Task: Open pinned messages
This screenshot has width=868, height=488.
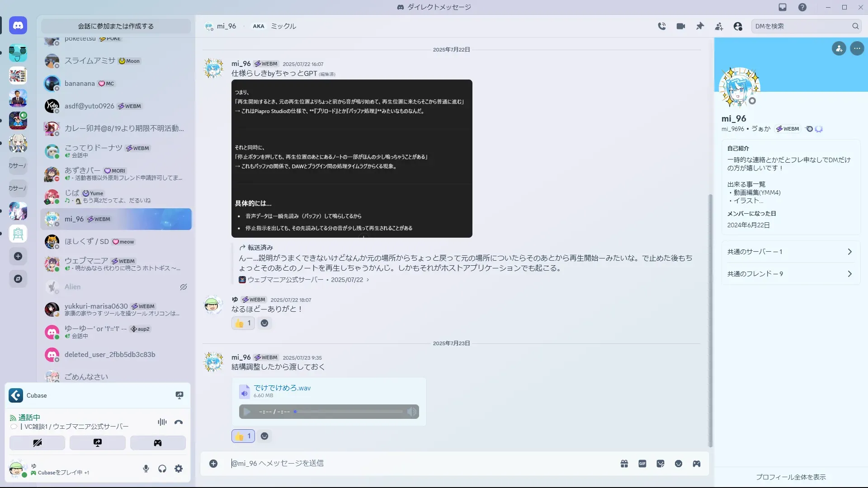Action: point(700,26)
